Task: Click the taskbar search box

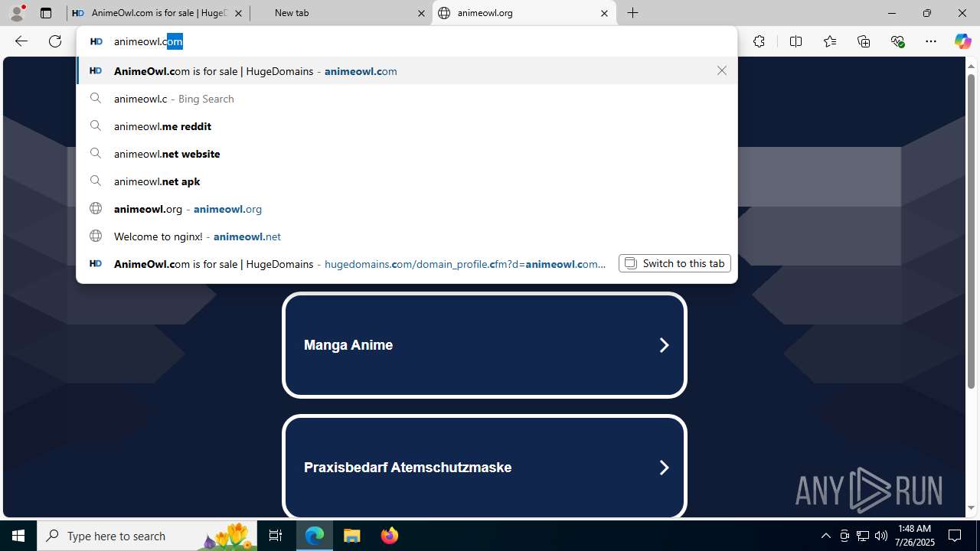Action: click(x=148, y=536)
